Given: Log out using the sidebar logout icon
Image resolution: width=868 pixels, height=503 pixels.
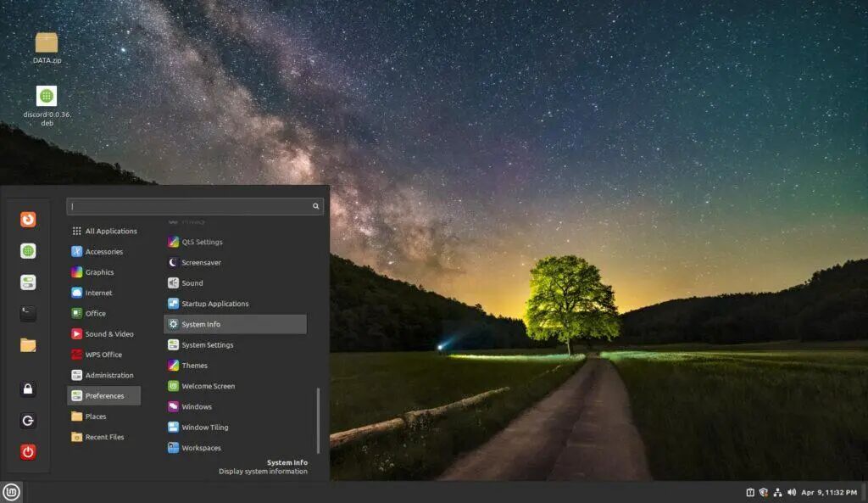Looking at the screenshot, I should [x=28, y=420].
